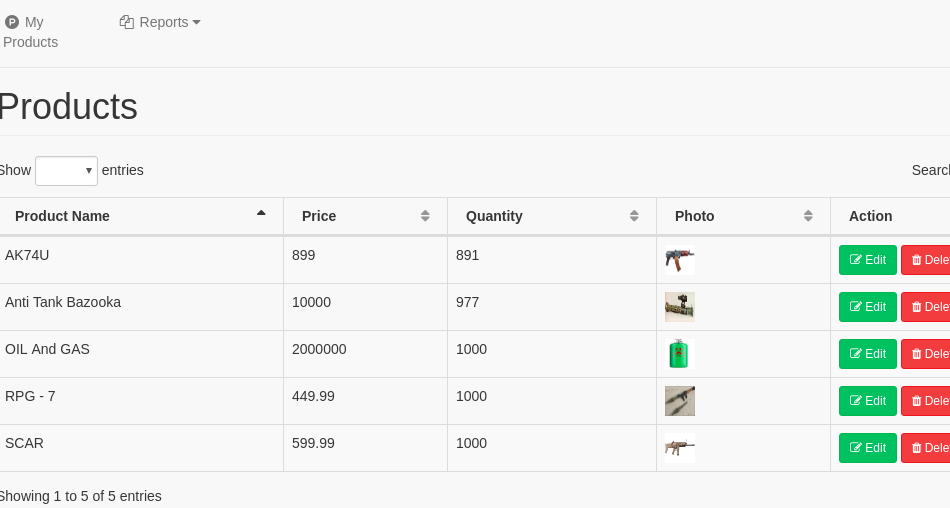
Task: Click Edit on the SCAR row
Action: [x=867, y=448]
